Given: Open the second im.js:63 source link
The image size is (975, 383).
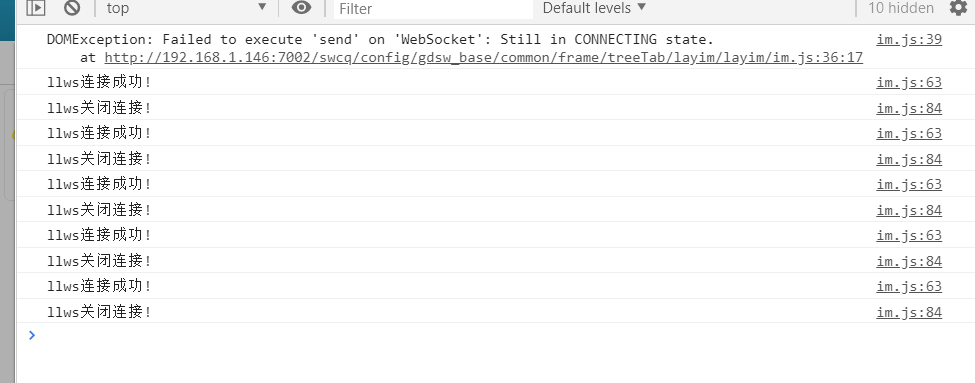Looking at the screenshot, I should (909, 134).
